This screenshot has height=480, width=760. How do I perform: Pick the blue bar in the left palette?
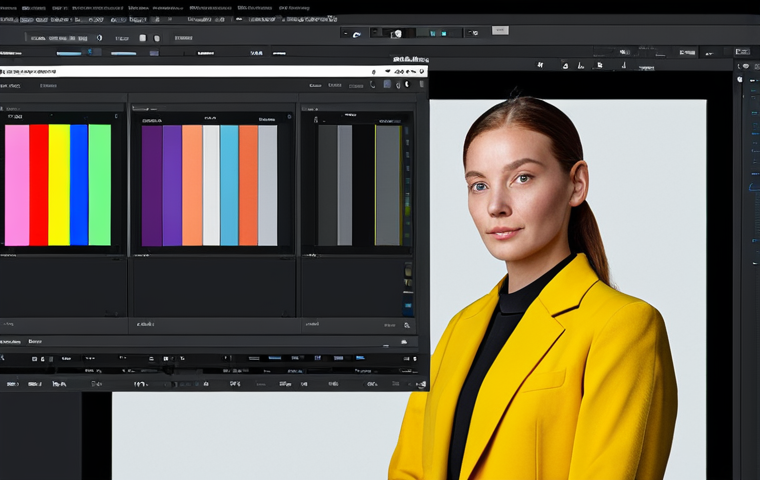79,185
